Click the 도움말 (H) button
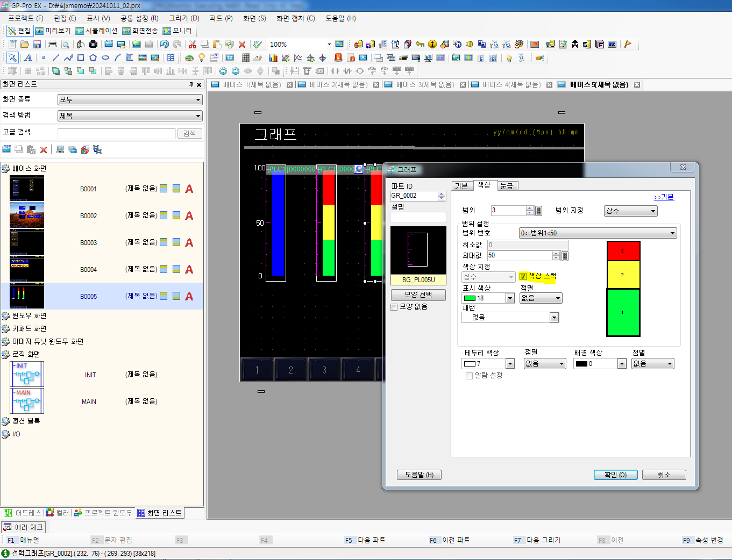The width and height of the screenshot is (732, 560). [419, 475]
